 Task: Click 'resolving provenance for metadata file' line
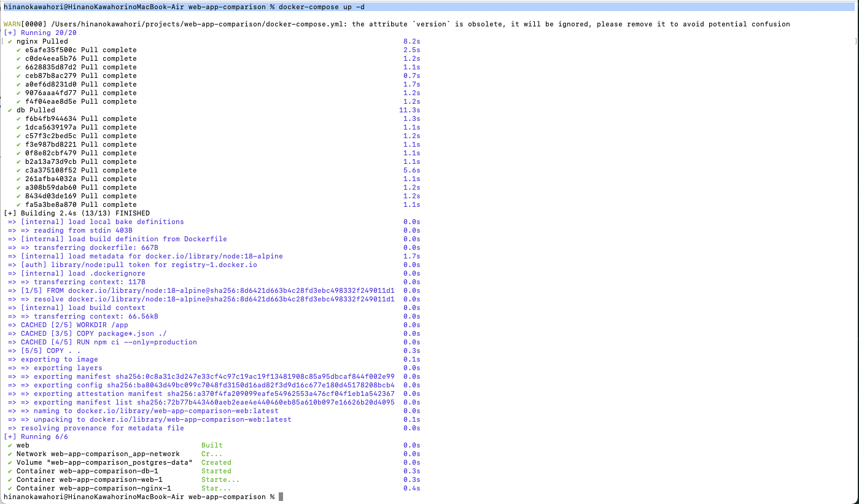pyautogui.click(x=96, y=428)
